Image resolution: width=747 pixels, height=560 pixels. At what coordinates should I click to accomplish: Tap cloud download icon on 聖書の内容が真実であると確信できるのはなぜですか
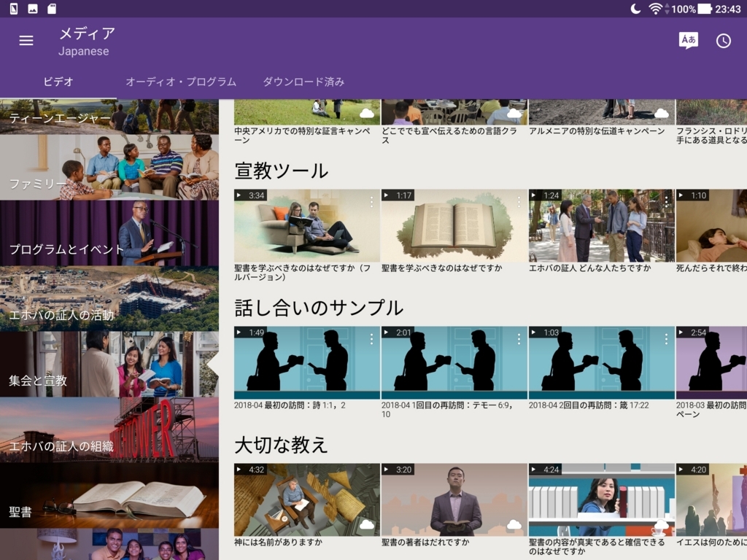[661, 524]
